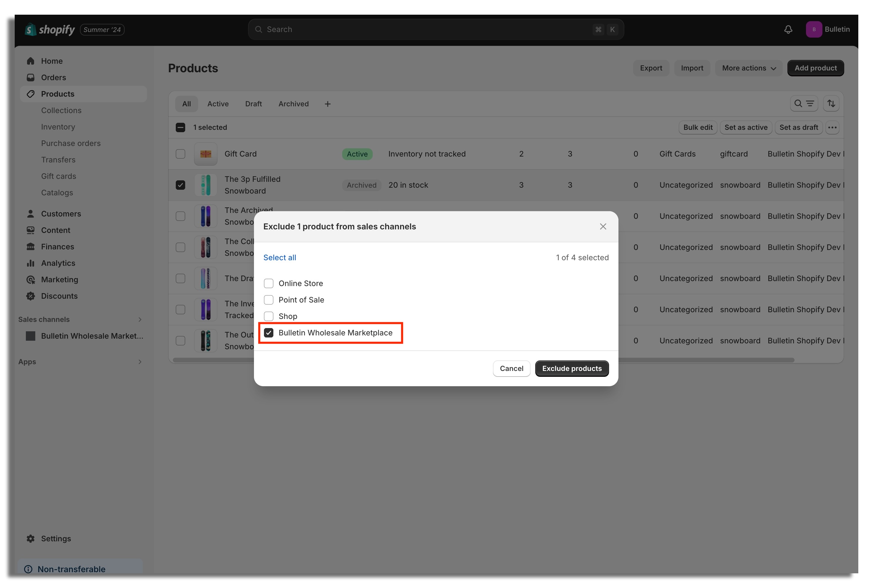Open The 3p Fulfilled Snowboard thumbnail

pyautogui.click(x=206, y=185)
